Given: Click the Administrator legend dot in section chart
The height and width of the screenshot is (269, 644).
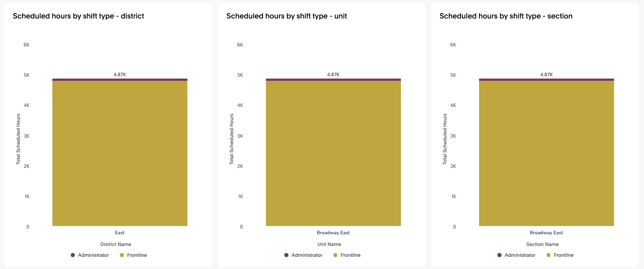Looking at the screenshot, I should 499,255.
